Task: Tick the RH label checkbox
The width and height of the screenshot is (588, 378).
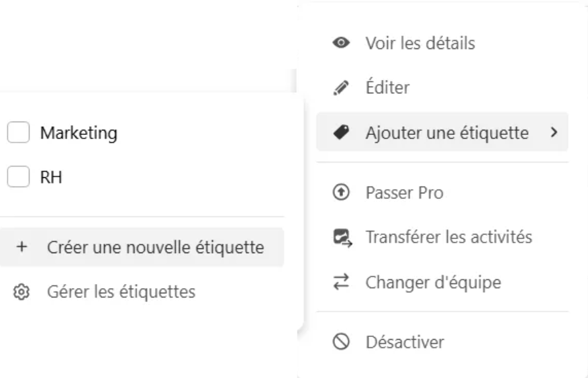Action: tap(18, 177)
